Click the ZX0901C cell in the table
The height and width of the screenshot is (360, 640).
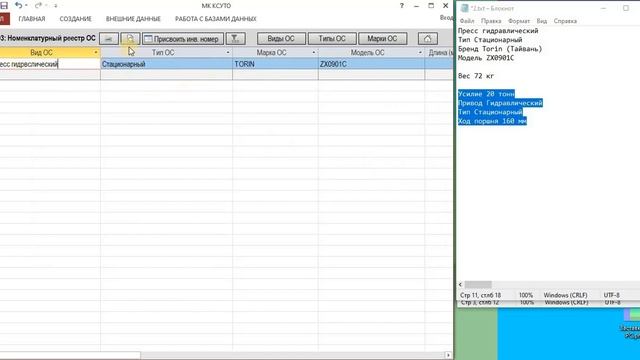tap(371, 64)
